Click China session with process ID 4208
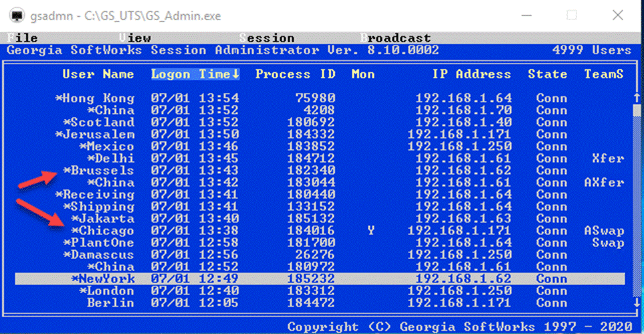The width and height of the screenshot is (644, 334). pos(320,110)
